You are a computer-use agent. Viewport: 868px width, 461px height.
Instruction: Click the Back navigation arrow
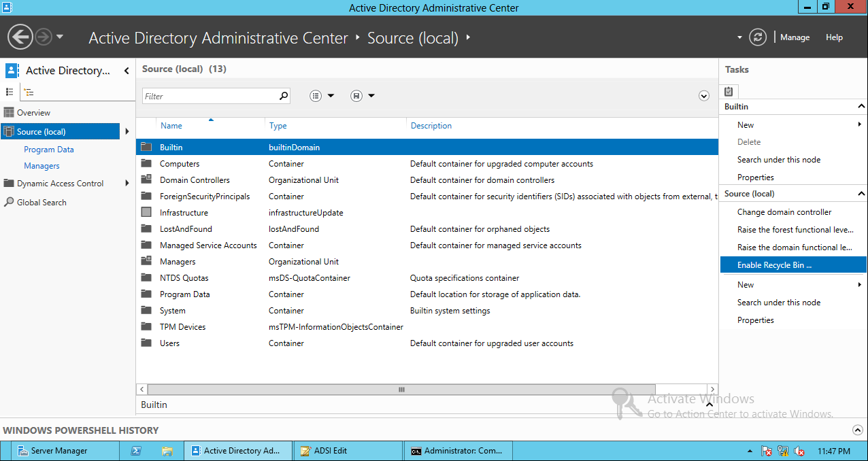coord(20,35)
